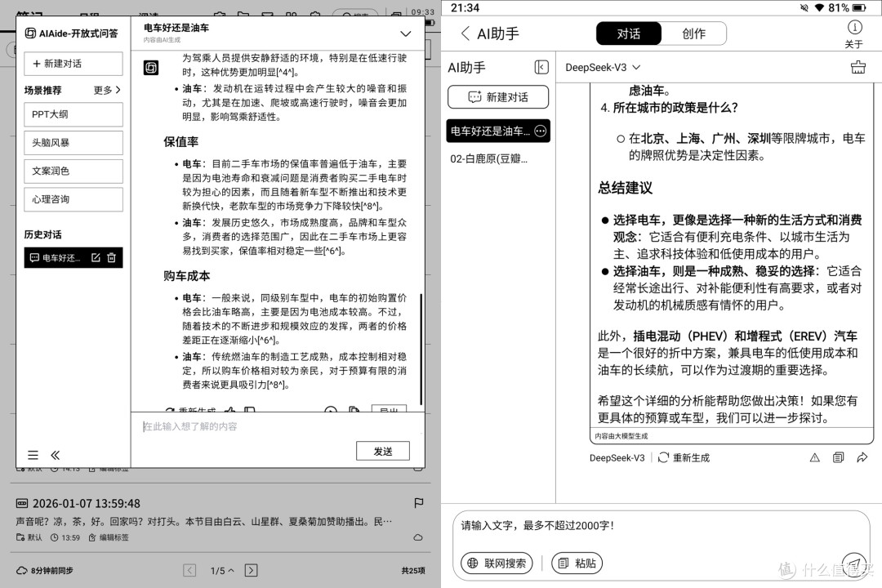Collapse the AIAide popup via down chevron
The image size is (882, 588).
(406, 33)
